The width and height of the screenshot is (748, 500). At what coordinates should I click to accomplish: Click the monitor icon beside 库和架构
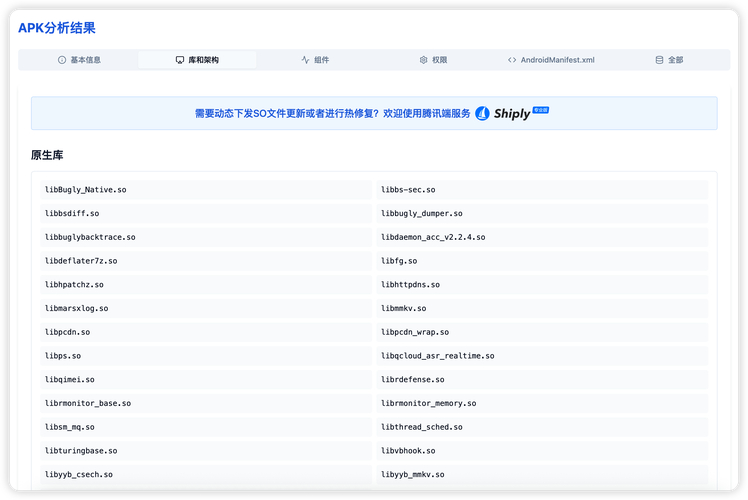click(x=180, y=60)
